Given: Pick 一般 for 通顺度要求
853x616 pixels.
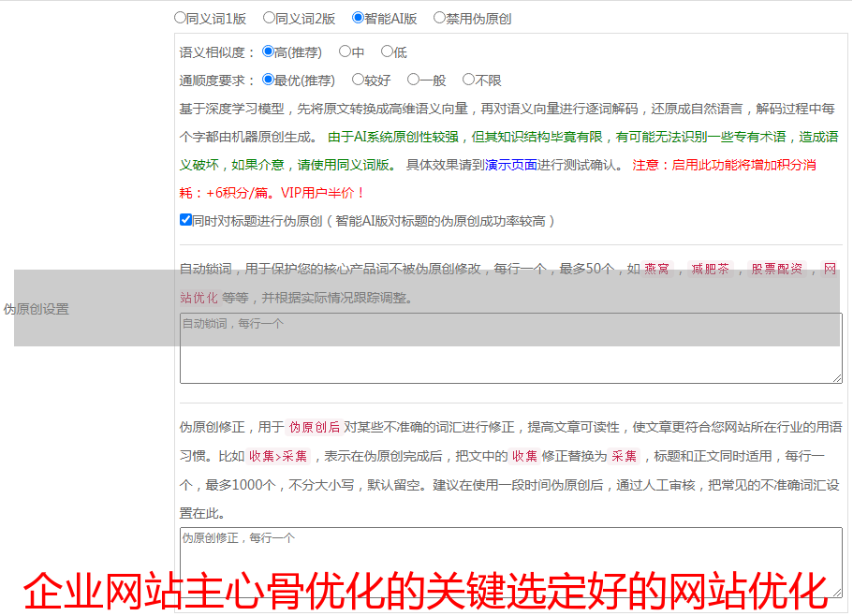Looking at the screenshot, I should tap(413, 81).
